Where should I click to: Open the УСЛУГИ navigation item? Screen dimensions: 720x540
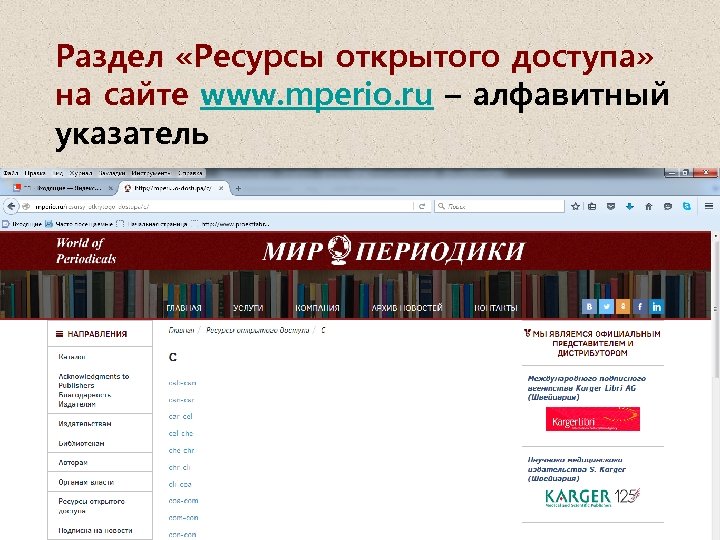(248, 308)
